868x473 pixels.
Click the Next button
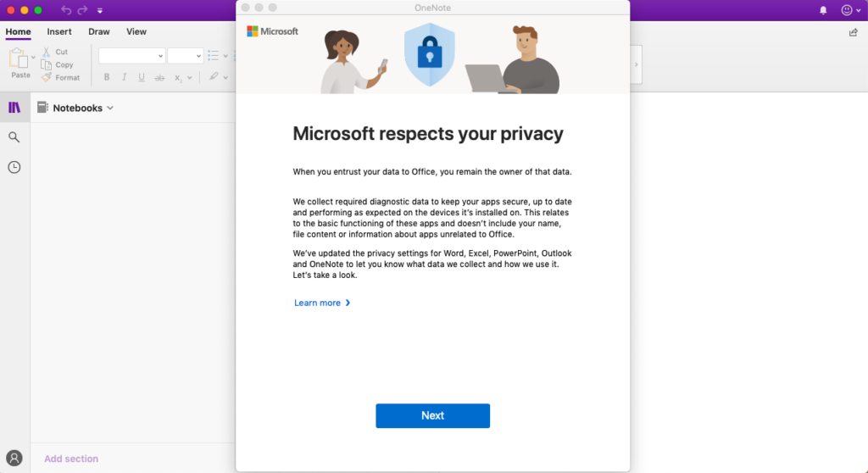(x=432, y=415)
